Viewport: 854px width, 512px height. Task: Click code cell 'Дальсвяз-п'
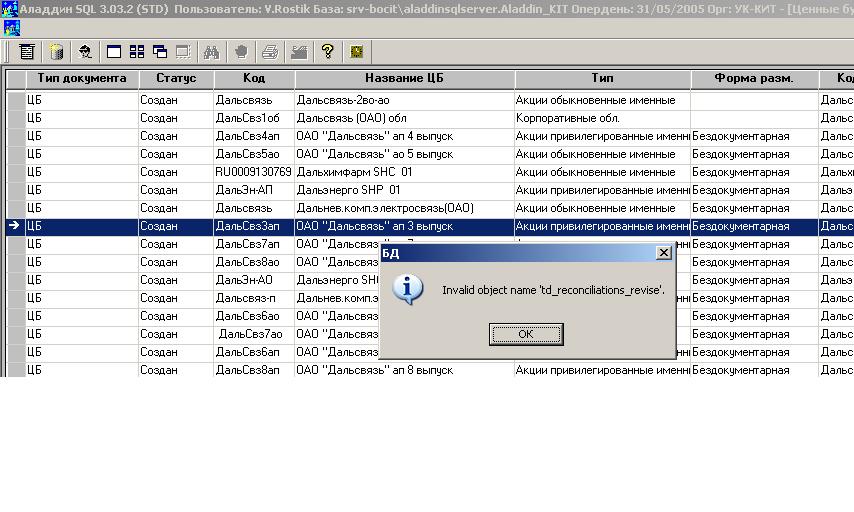[x=254, y=298]
